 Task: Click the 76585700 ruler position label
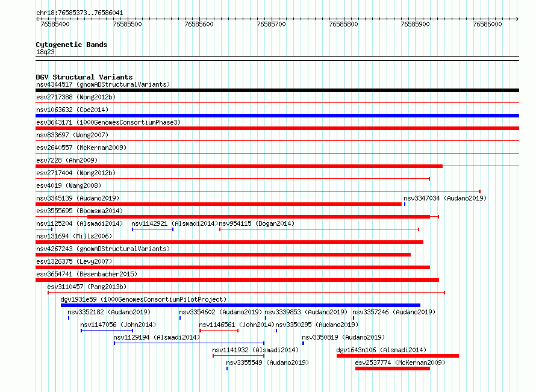coord(271,24)
